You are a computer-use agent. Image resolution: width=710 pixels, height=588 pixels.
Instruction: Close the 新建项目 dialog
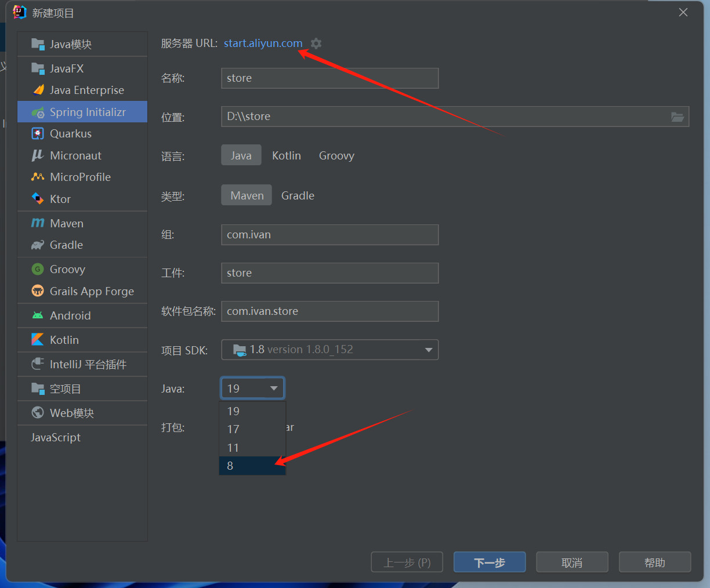(683, 12)
